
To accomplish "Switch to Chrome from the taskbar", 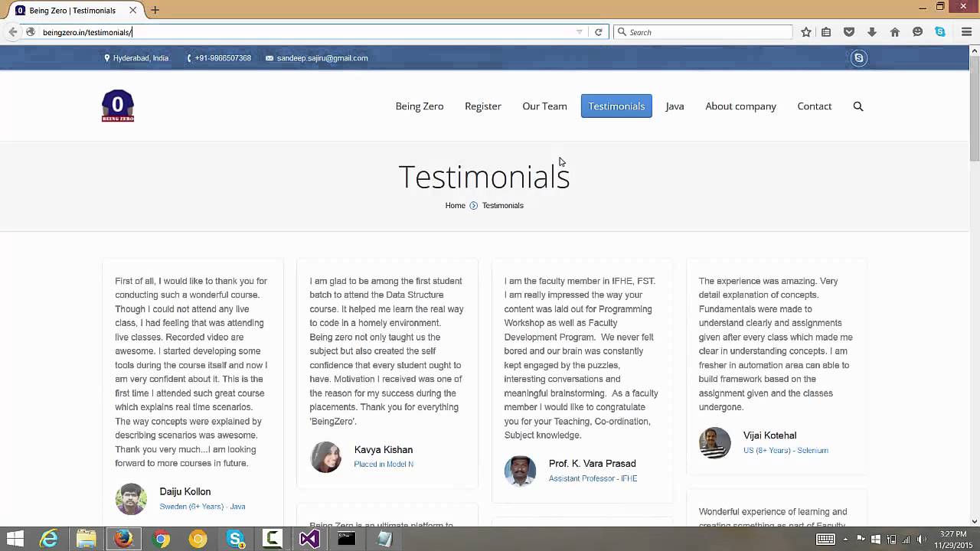I will click(x=161, y=539).
